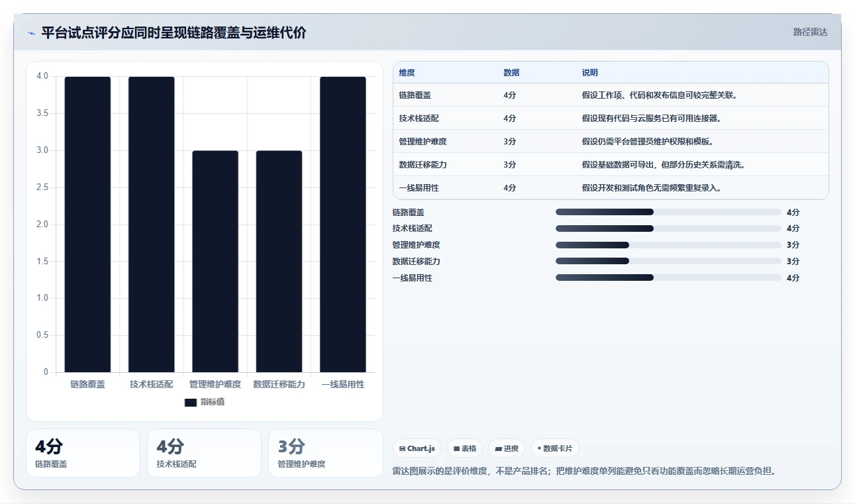
Task: Click the title 平台试点评分应同时呈现链路覆盖与运维代价
Action: [x=174, y=33]
